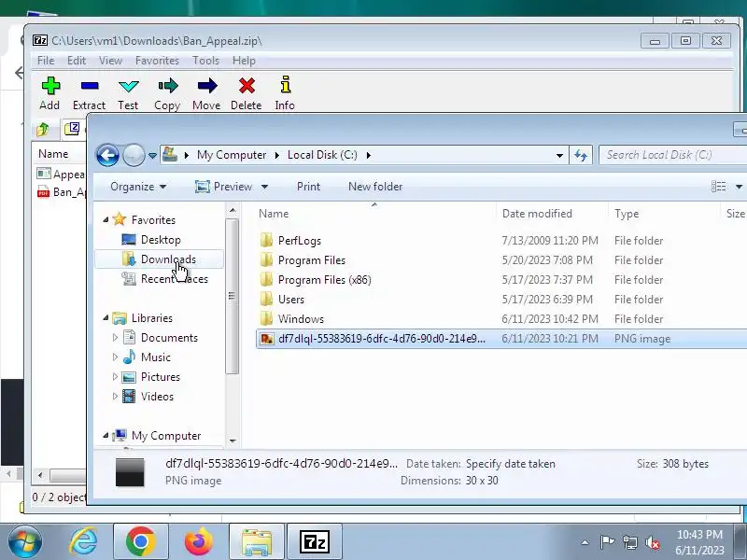Image resolution: width=747 pixels, height=560 pixels.
Task: Open the 7-Zip Tools menu
Action: point(205,61)
